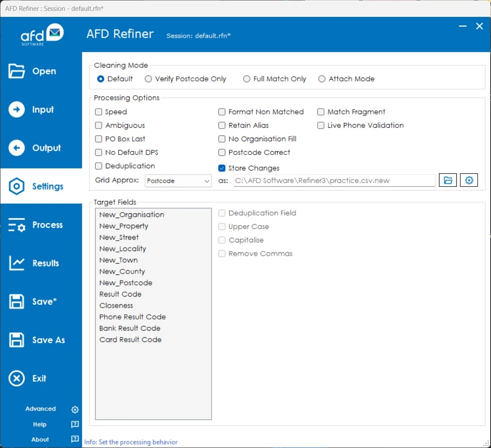Enable Format Non Matched checkbox
This screenshot has height=448, width=491.
tap(221, 112)
